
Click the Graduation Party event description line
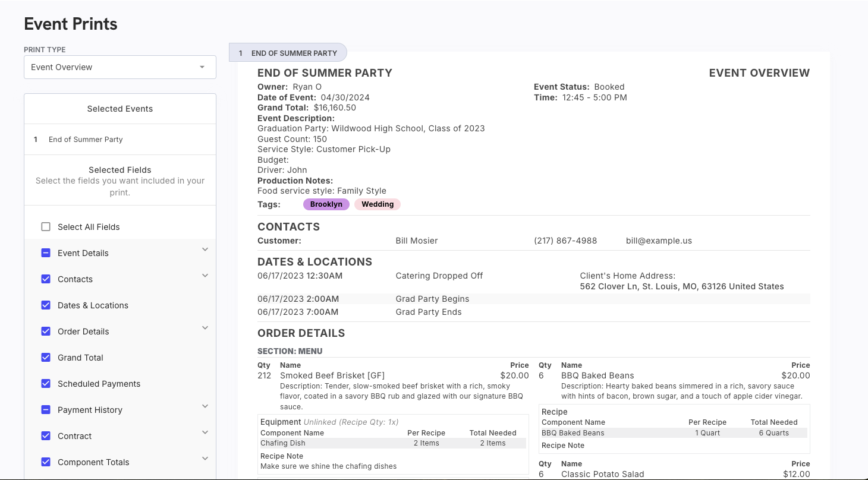point(371,128)
